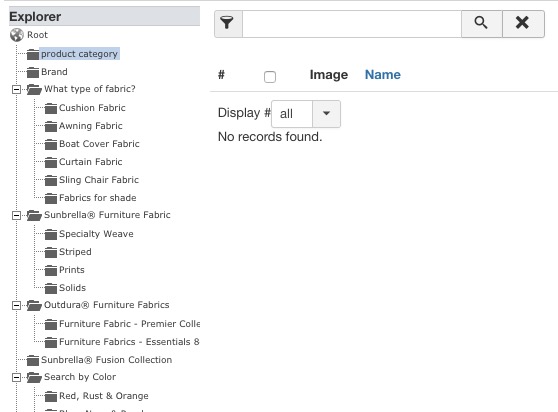Screen dimensions: 558x412
Task: Select product category label in Explorer
Action: click(79, 54)
